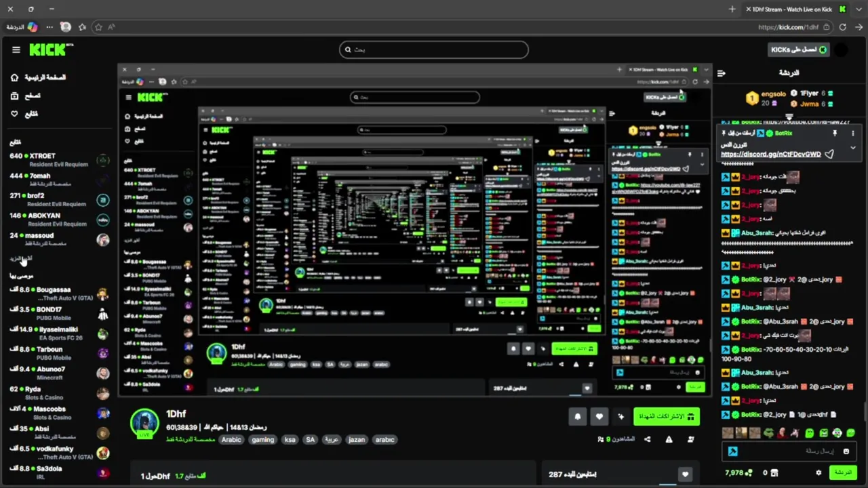Open Ryda recommended channel

pyautogui.click(x=59, y=393)
